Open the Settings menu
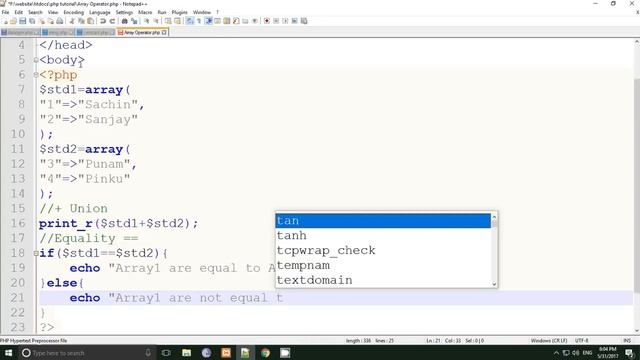Screen dimensions: 640x360 pyautogui.click(x=124, y=12)
